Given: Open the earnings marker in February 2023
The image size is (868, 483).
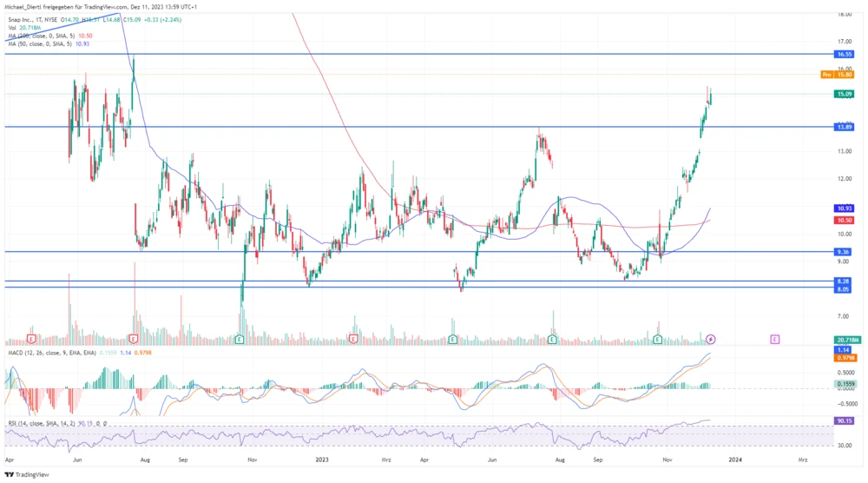Looking at the screenshot, I should (353, 338).
